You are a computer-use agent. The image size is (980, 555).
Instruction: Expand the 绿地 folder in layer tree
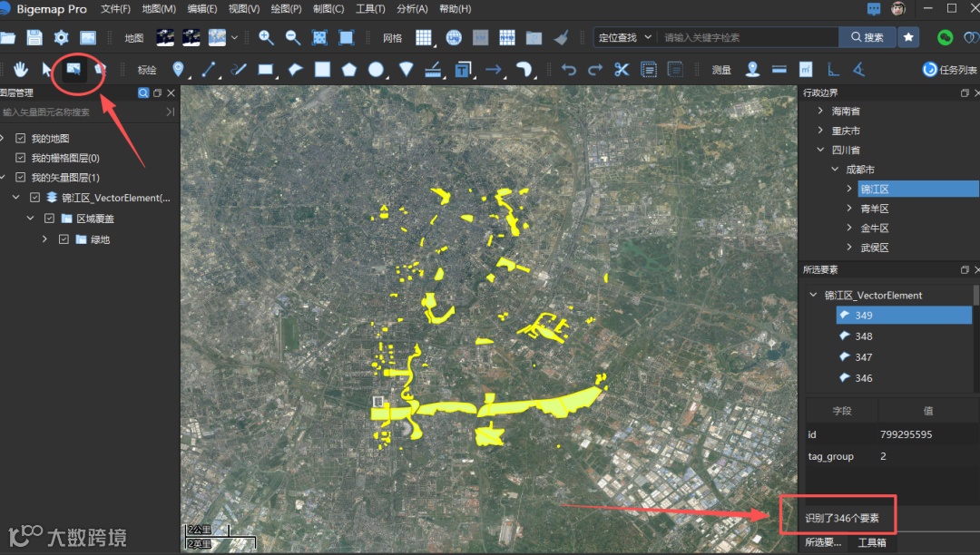44,239
